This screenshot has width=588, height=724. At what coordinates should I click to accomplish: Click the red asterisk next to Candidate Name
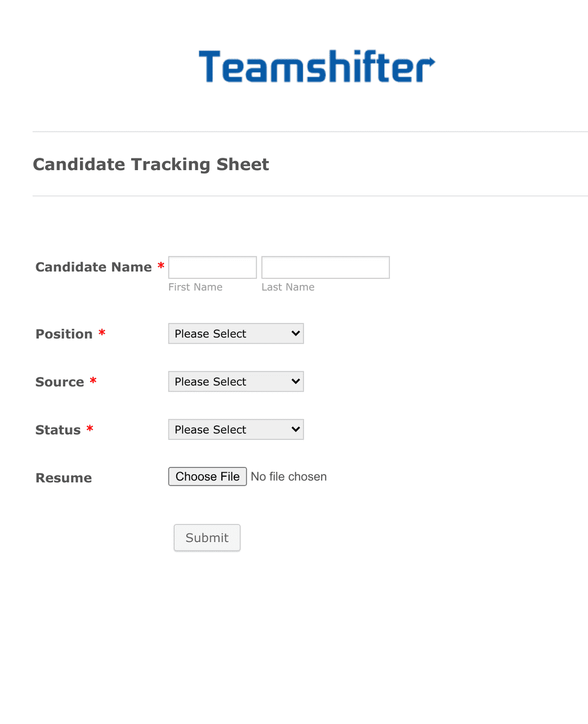coord(161,266)
